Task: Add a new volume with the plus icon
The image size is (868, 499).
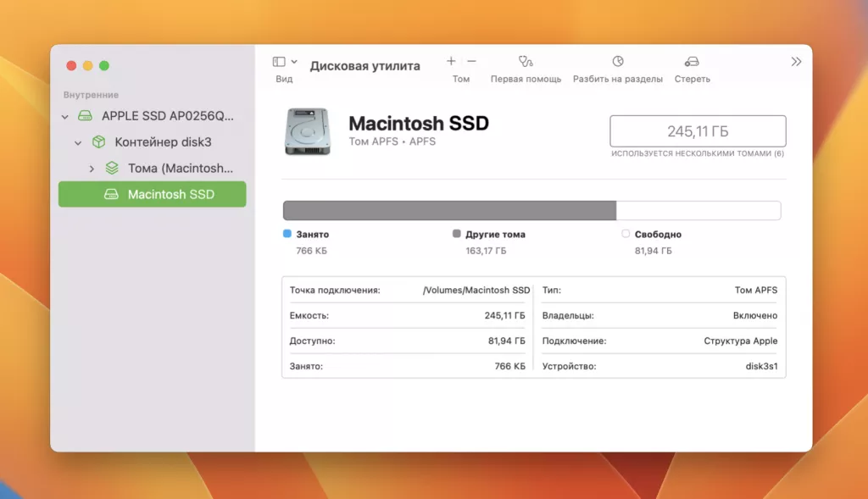Action: click(x=450, y=61)
